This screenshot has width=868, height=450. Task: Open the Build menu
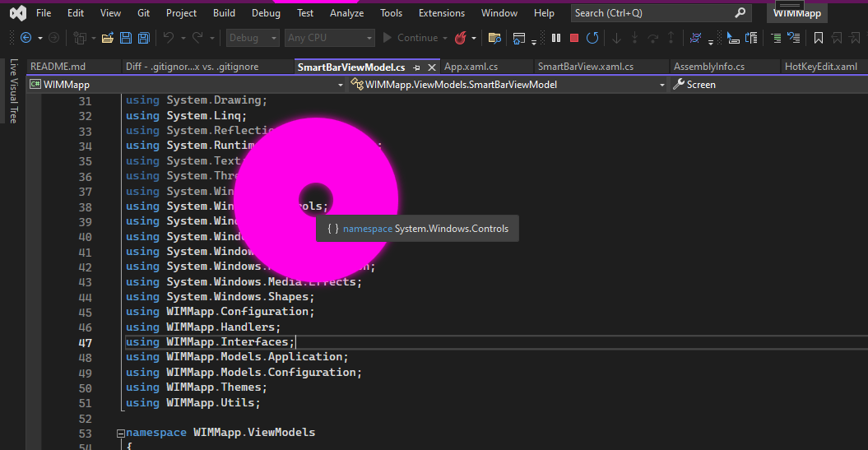224,12
